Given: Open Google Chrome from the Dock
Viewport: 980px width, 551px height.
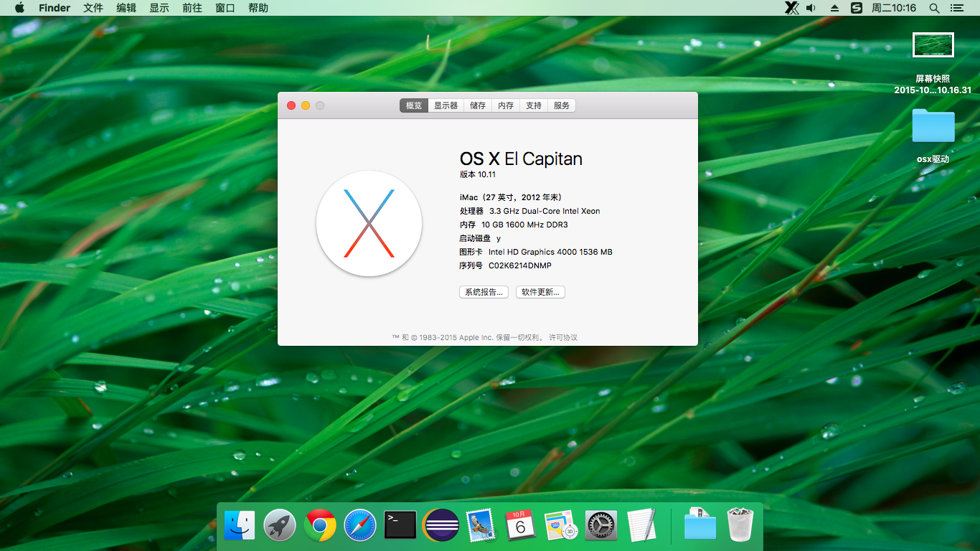Looking at the screenshot, I should click(320, 525).
